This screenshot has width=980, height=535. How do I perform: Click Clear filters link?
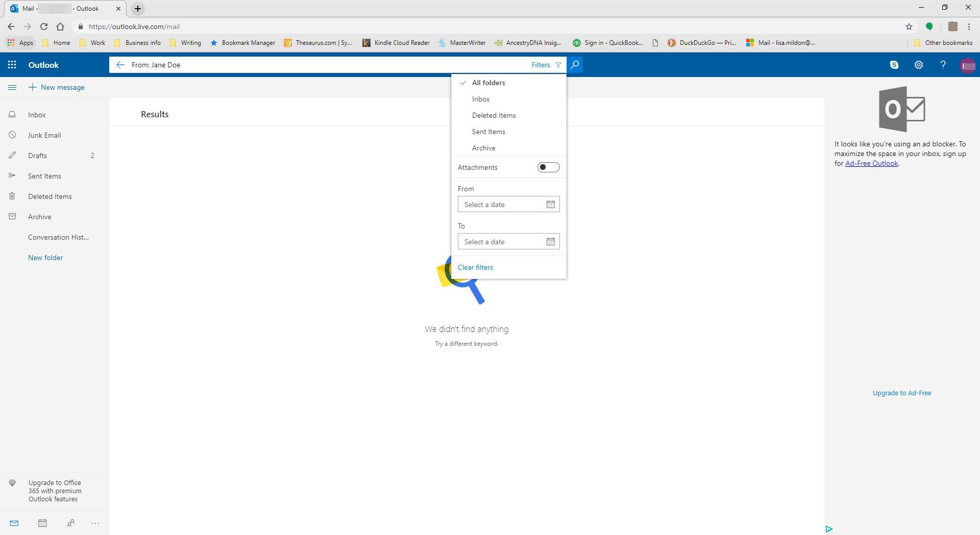pos(475,267)
